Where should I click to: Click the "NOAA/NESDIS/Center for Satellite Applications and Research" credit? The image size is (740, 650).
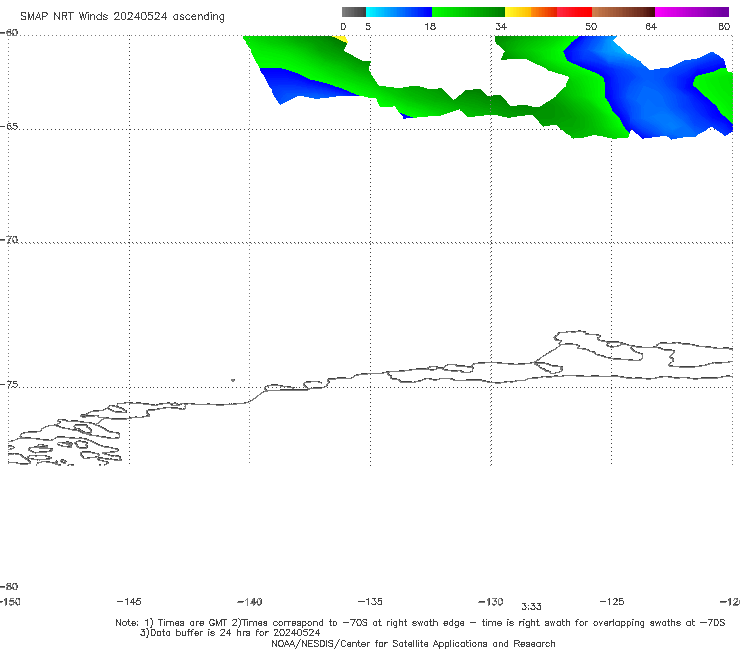[413, 643]
